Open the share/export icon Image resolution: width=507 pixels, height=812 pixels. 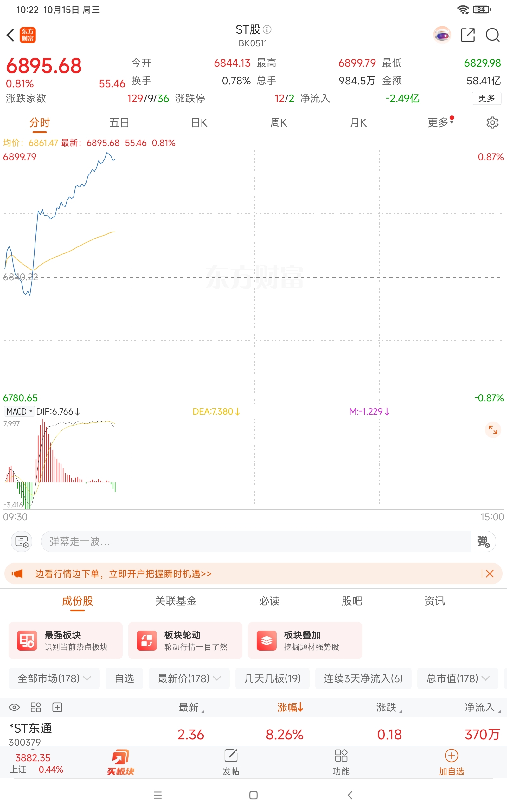(x=468, y=35)
